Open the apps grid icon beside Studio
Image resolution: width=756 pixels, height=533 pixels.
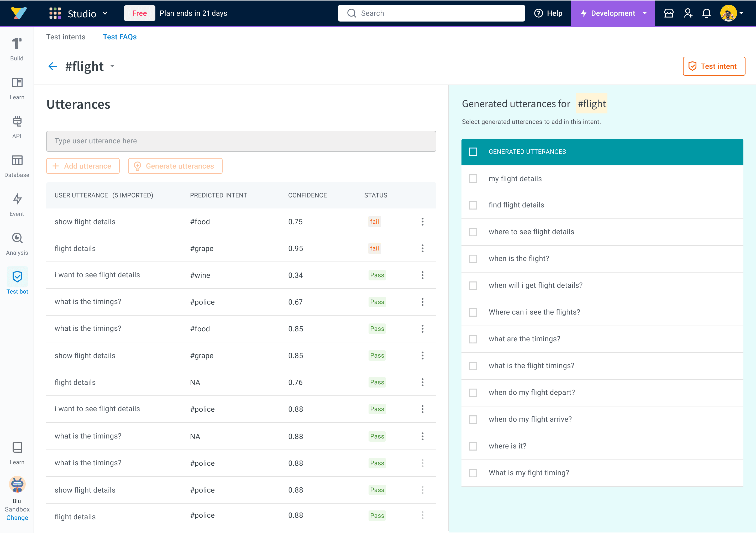55,13
